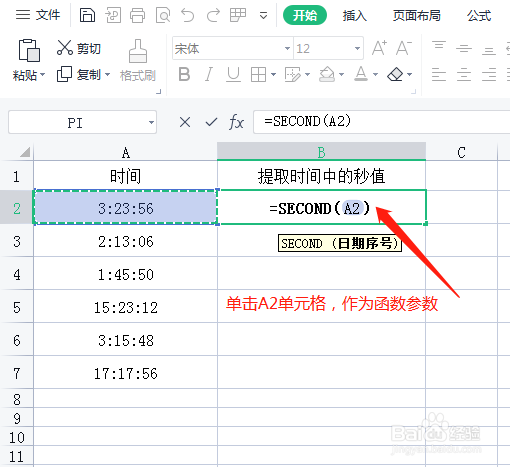Click the eraser clear icon
Image resolution: width=510 pixels, height=467 pixels.
point(395,74)
